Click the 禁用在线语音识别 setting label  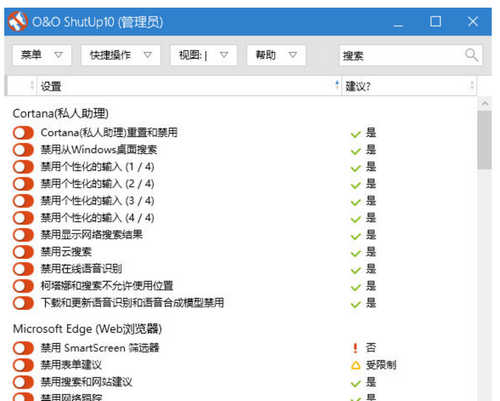click(x=81, y=269)
